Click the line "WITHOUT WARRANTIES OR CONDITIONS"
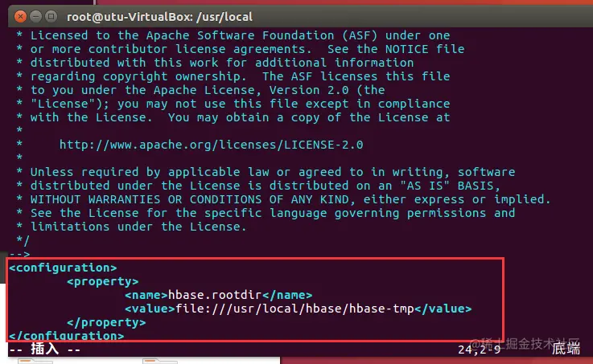Image resolution: width=593 pixels, height=364 pixels. pos(284,199)
